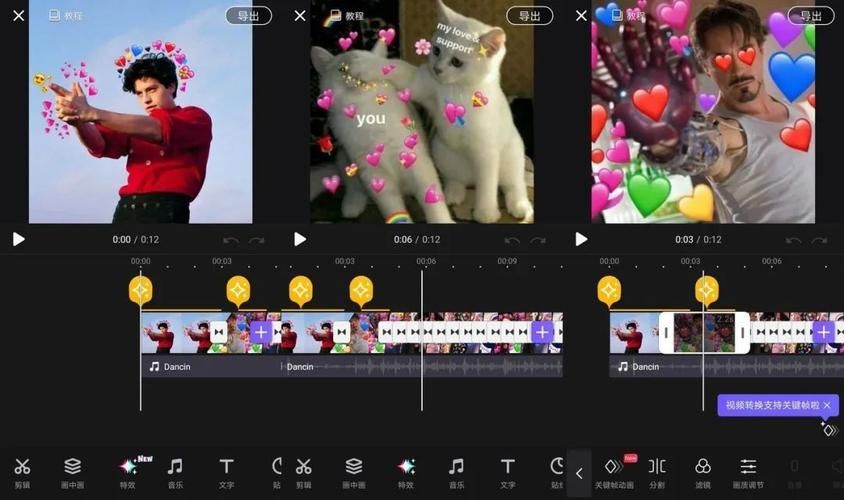Play the preview on the 0:06 screen
The height and width of the screenshot is (500, 844).
300,239
